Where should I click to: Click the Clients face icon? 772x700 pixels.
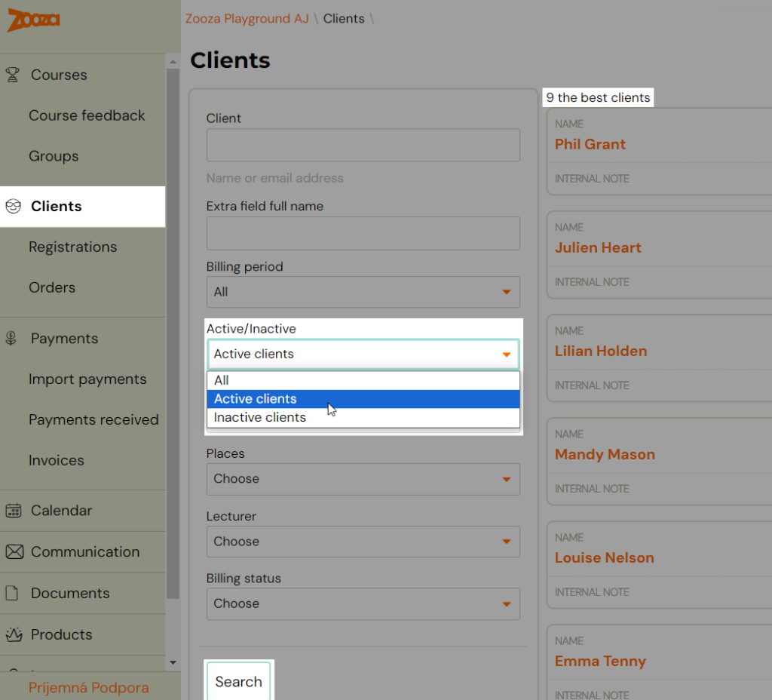(14, 206)
